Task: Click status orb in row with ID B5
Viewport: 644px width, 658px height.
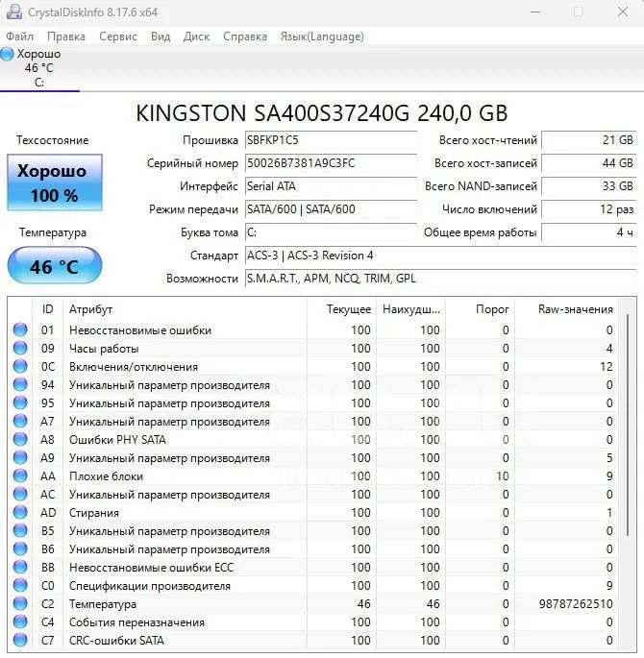Action: pyautogui.click(x=20, y=531)
